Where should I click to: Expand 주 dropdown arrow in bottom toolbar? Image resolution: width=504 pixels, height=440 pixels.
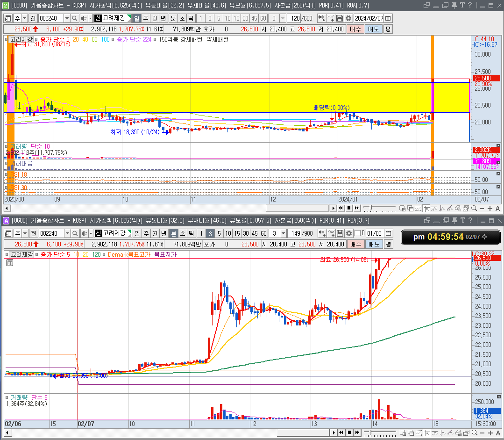pos(25,233)
